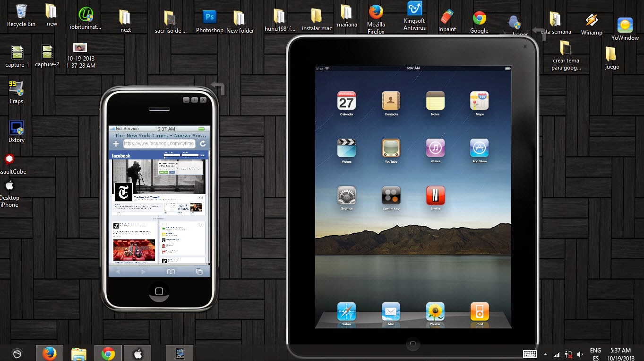Tap the back arrow in iPhone Safari
The image size is (644, 361).
118,272
